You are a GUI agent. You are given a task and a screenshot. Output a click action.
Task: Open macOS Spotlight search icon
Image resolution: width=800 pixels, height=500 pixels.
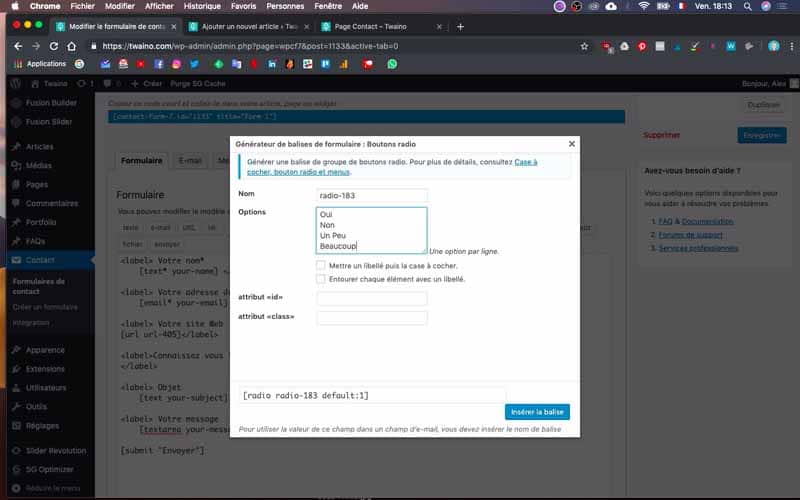point(747,6)
